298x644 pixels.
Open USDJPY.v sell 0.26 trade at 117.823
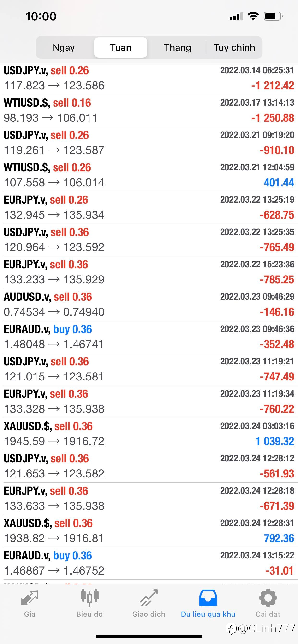click(x=149, y=78)
